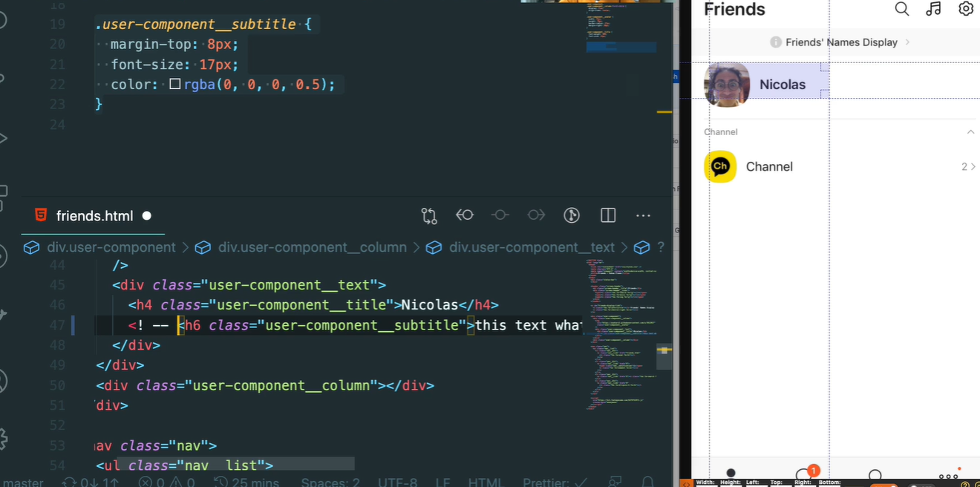
Task: Click the rgba color swatch on line 22
Action: point(175,85)
